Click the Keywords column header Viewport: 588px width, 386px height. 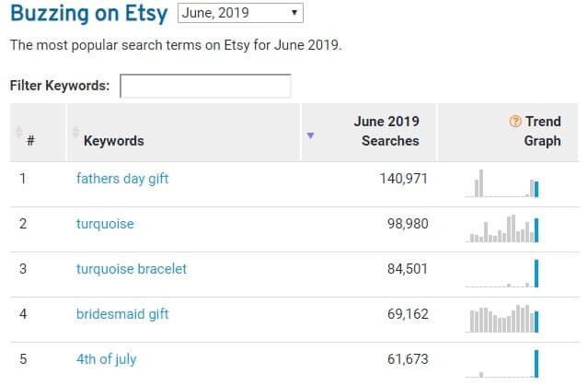click(x=114, y=141)
